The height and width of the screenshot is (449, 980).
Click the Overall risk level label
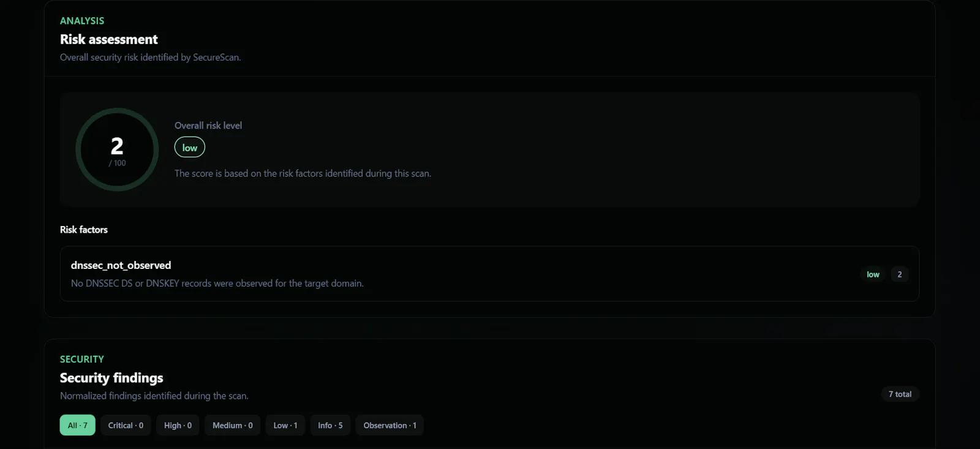point(208,126)
